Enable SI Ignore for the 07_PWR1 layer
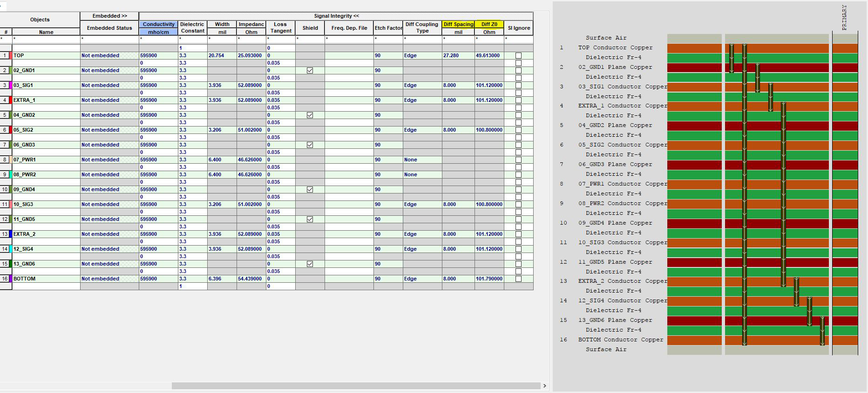Screen dimensions: 868x393 (x=518, y=160)
